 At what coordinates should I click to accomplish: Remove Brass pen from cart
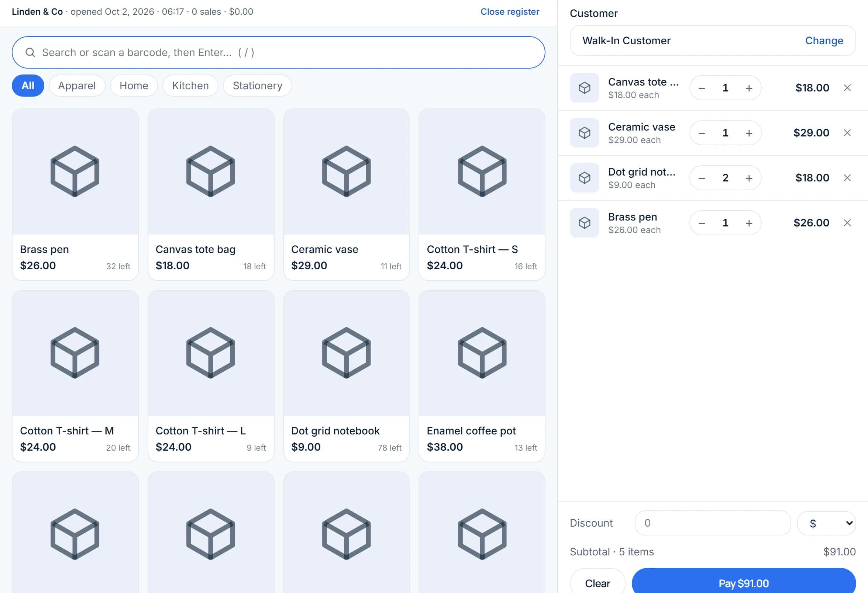tap(847, 223)
